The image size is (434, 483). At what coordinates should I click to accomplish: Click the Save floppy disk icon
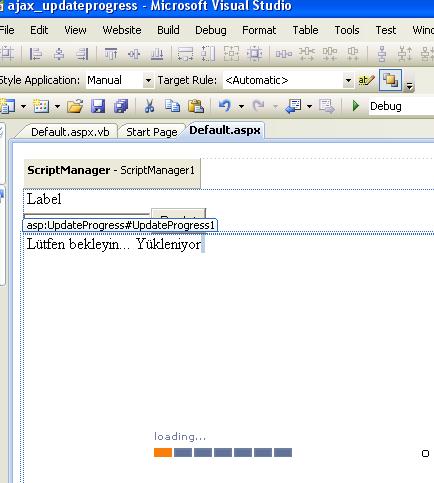(x=98, y=106)
